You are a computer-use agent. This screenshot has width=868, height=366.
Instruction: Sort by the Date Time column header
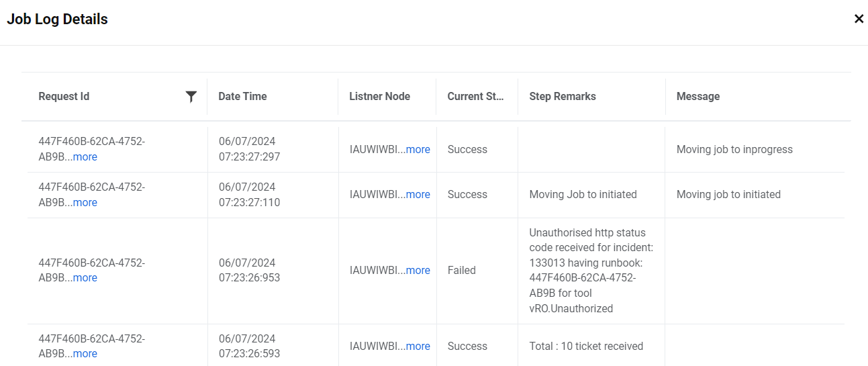coord(242,97)
